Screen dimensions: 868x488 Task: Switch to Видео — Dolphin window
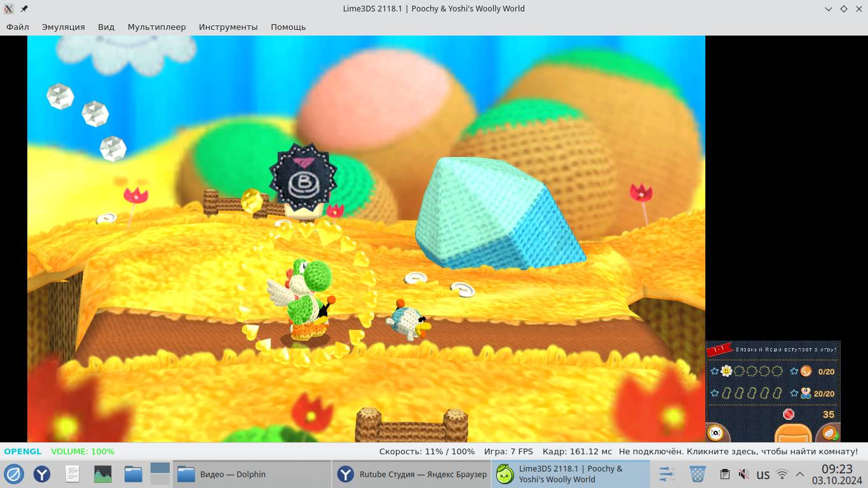(251, 474)
